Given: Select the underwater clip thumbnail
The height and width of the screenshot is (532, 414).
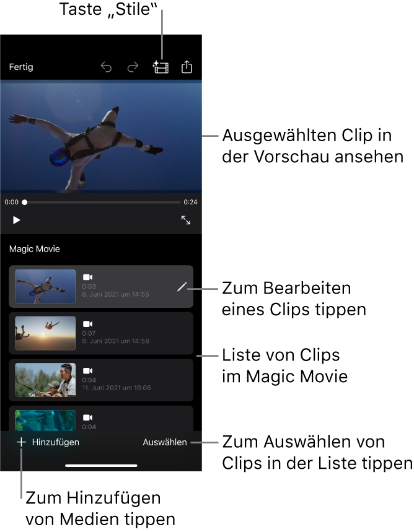Looking at the screenshot, I should 45,420.
